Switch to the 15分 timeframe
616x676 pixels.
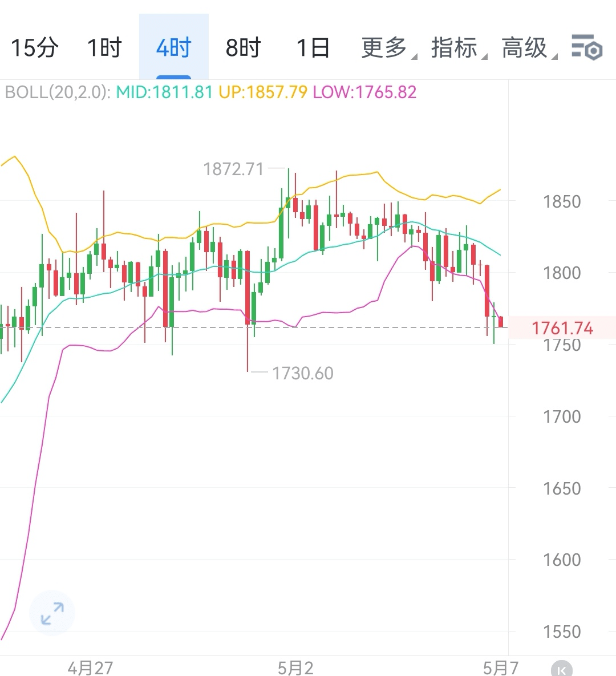(x=34, y=47)
